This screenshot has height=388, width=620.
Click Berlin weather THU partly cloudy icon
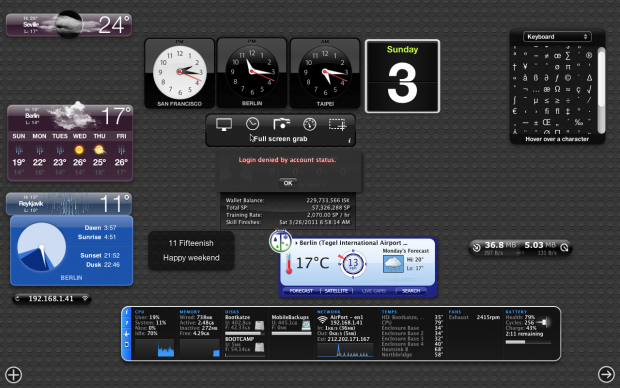(x=99, y=150)
